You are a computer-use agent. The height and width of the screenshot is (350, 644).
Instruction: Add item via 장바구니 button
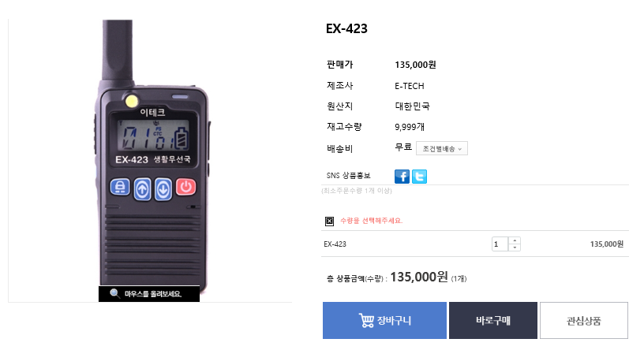point(384,321)
